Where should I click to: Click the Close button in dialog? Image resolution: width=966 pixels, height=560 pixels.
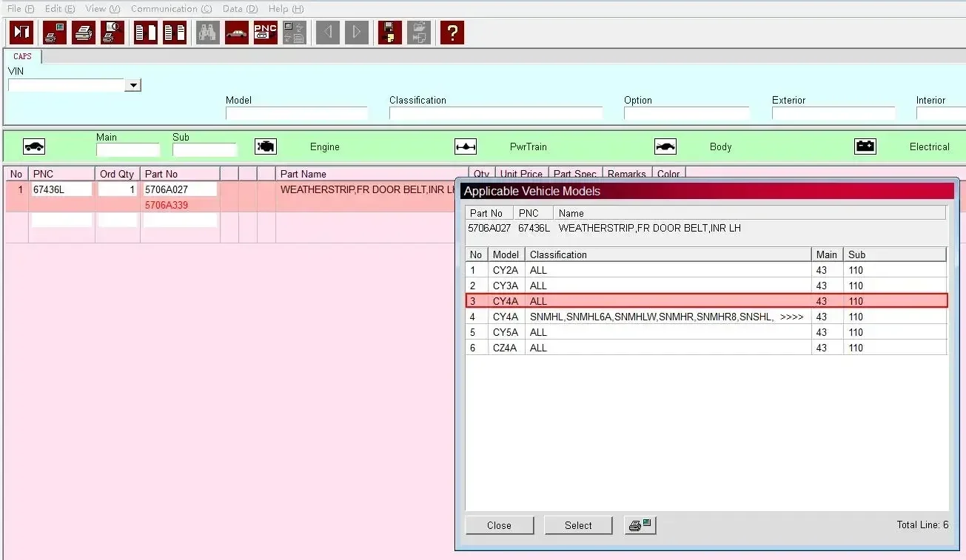tap(499, 525)
